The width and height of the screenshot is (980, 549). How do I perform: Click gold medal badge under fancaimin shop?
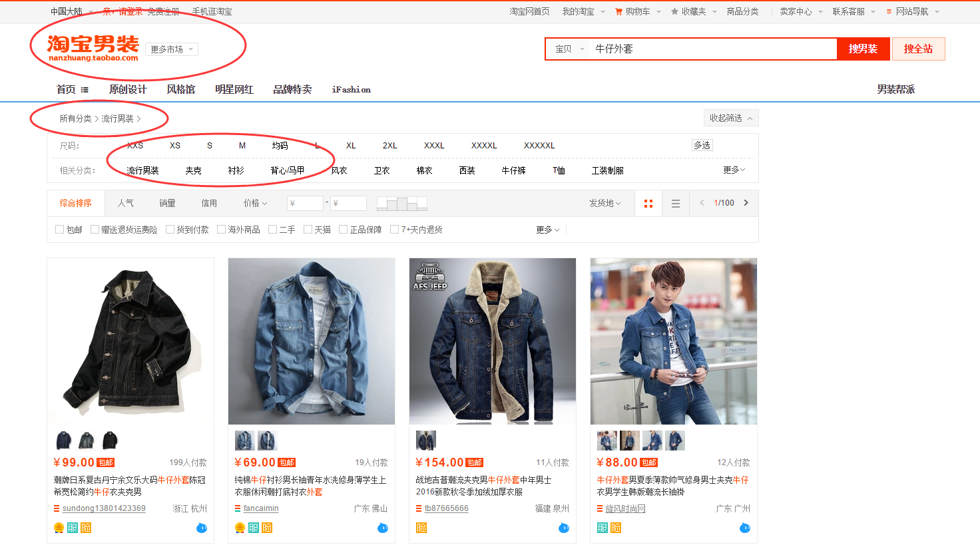click(x=240, y=528)
